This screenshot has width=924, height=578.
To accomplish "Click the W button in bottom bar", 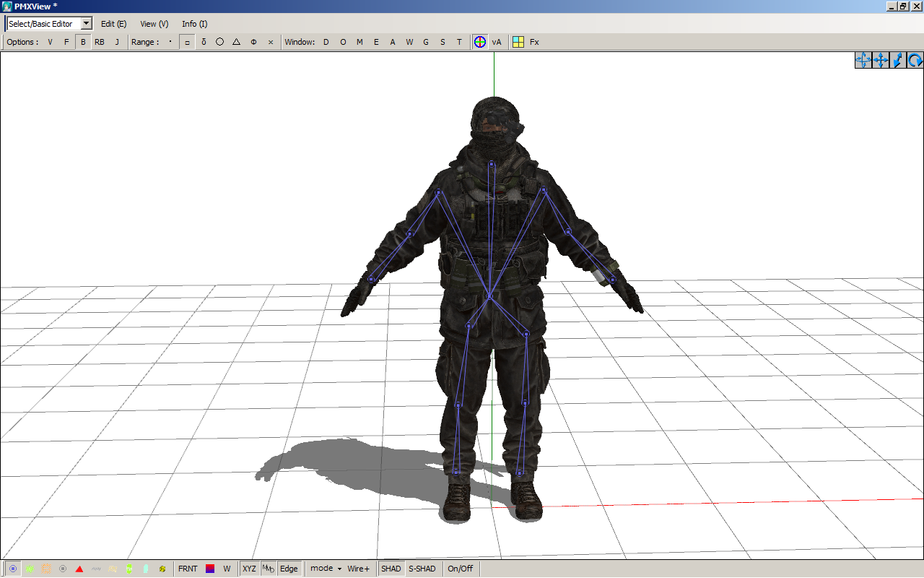I will (227, 569).
